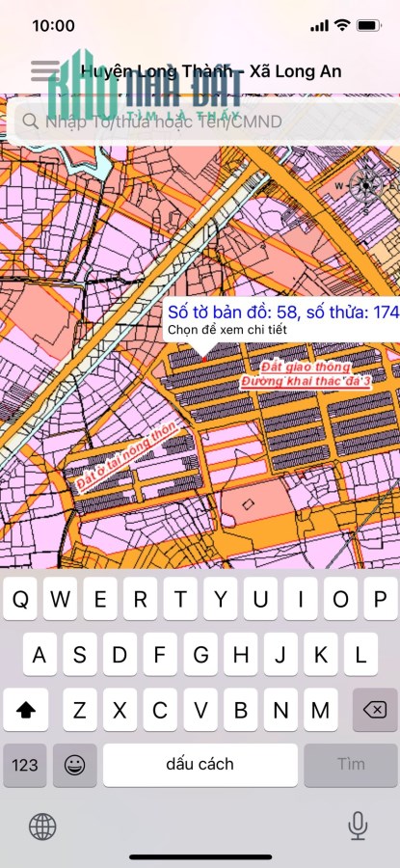This screenshot has height=868, width=400.
Task: Tap the L key
Action: point(360,654)
